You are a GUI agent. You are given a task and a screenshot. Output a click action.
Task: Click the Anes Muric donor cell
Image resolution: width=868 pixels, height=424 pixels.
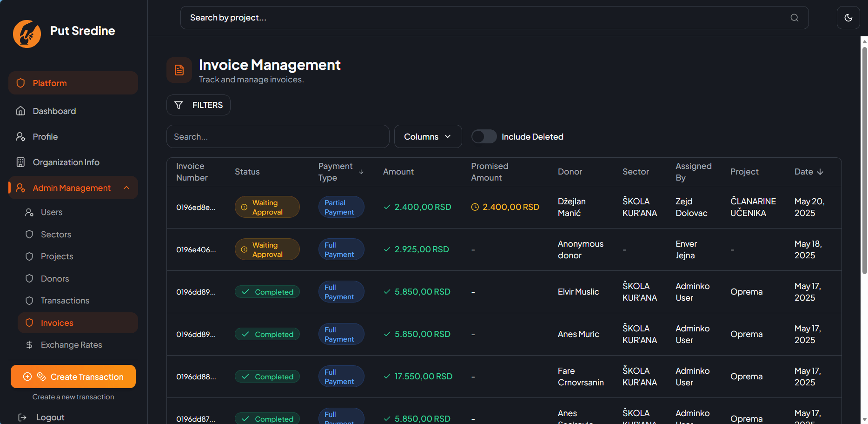578,334
